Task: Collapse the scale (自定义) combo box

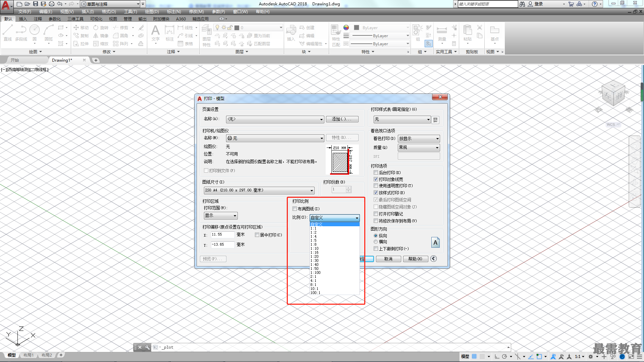Action: coord(334,218)
